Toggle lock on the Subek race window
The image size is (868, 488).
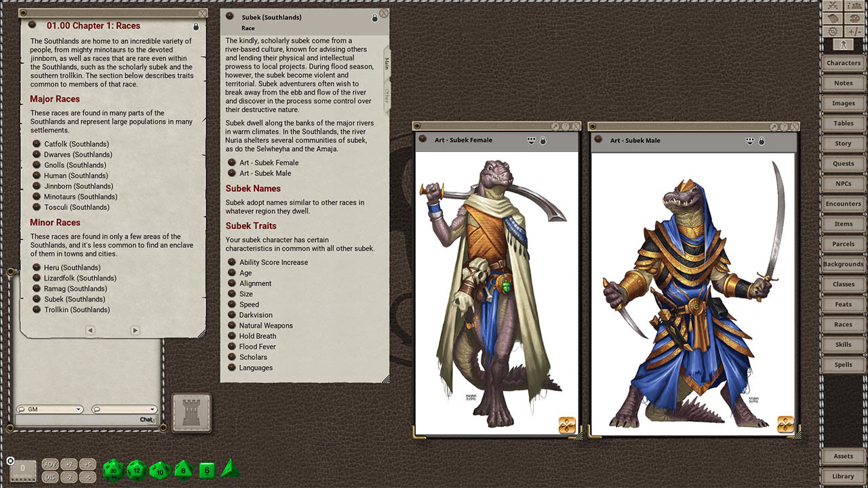tap(374, 18)
